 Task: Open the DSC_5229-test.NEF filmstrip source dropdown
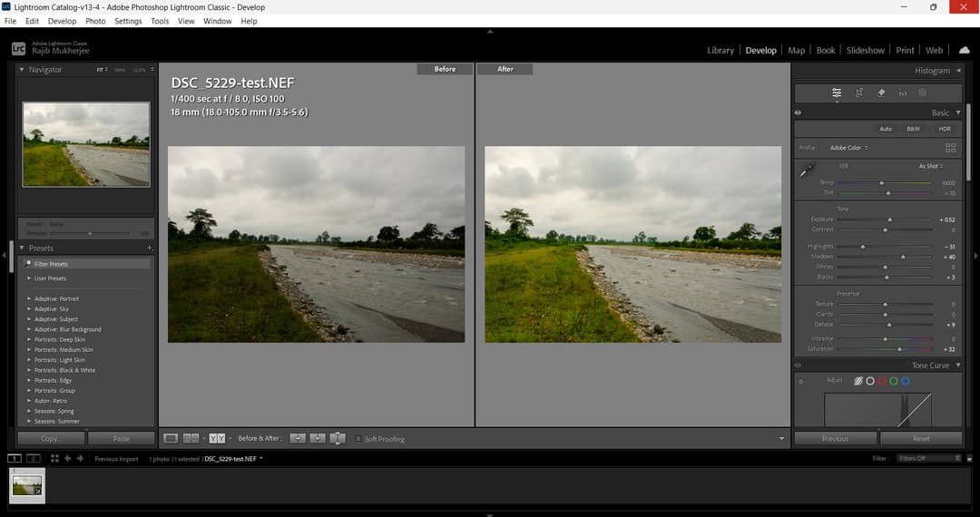(234, 459)
